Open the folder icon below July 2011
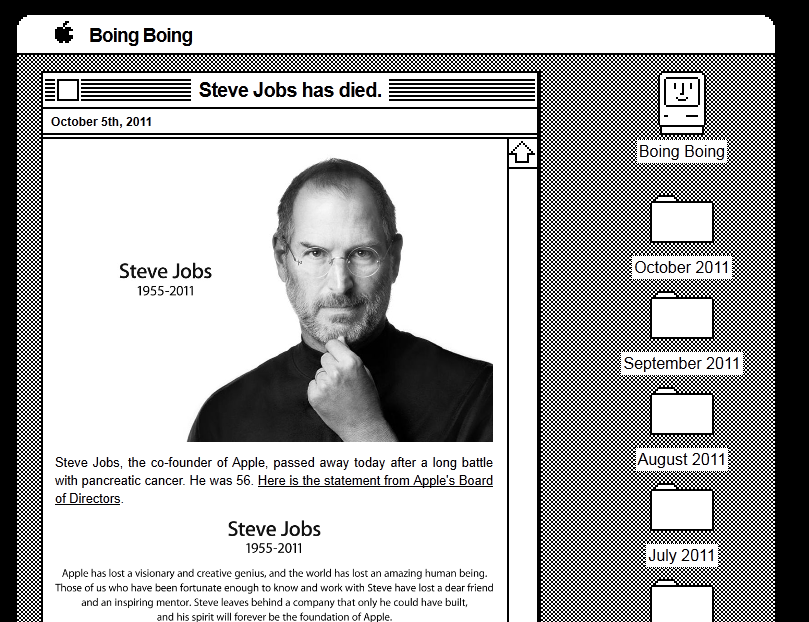This screenshot has height=622, width=809. (x=682, y=601)
